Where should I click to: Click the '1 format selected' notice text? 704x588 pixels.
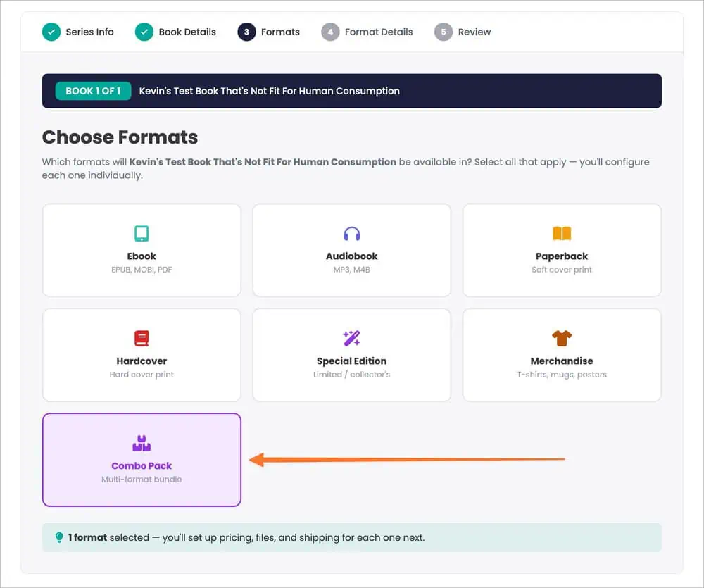click(x=246, y=538)
